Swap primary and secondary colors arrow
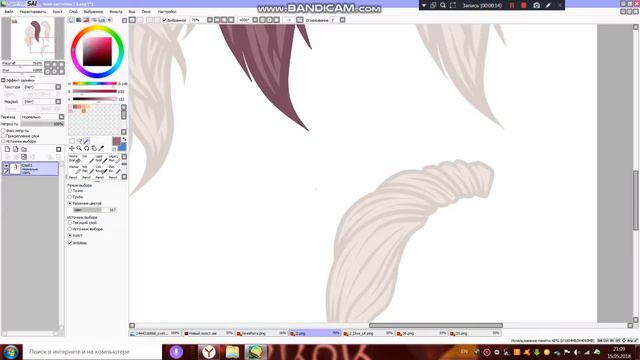Screen dimensions: 640x360 (124, 140)
